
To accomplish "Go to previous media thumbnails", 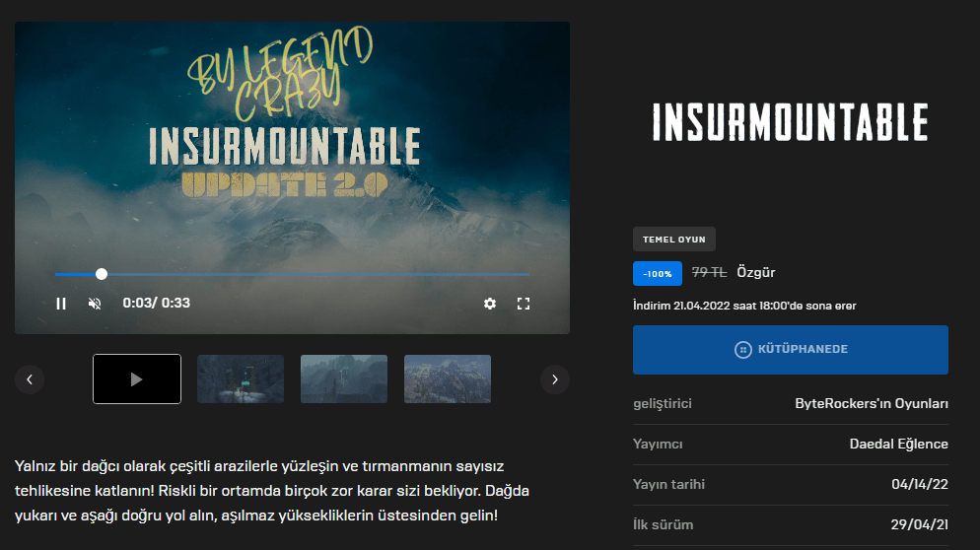I will click(30, 379).
